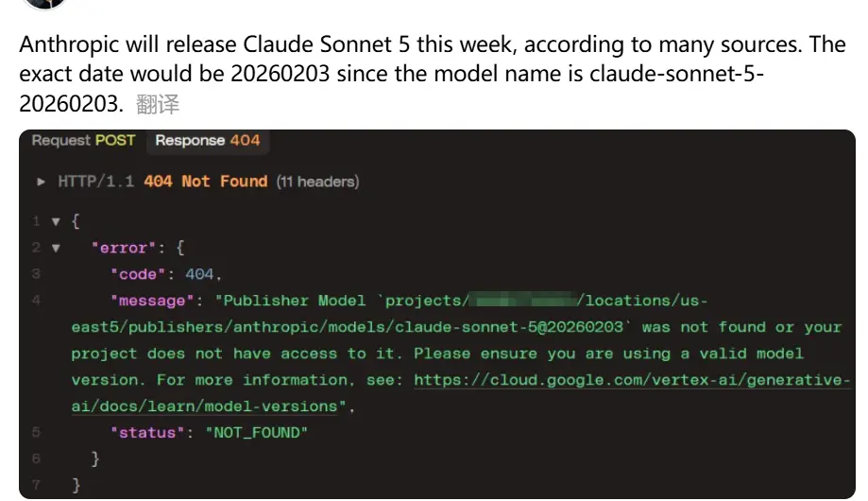
Task: Select the Response 404 tab
Action: [x=207, y=141]
